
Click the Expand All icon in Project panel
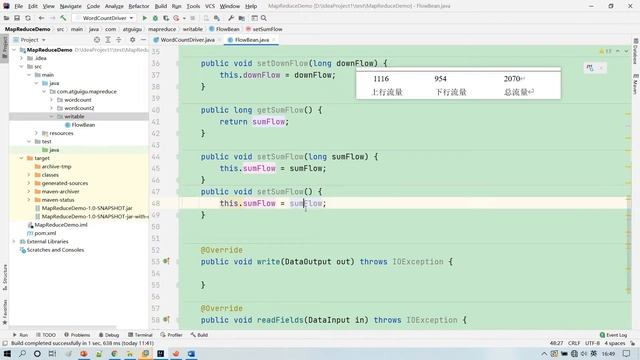click(x=108, y=40)
